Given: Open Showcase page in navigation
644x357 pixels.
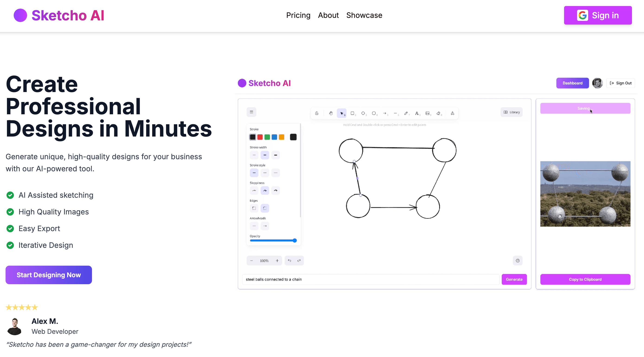Looking at the screenshot, I should tap(364, 15).
